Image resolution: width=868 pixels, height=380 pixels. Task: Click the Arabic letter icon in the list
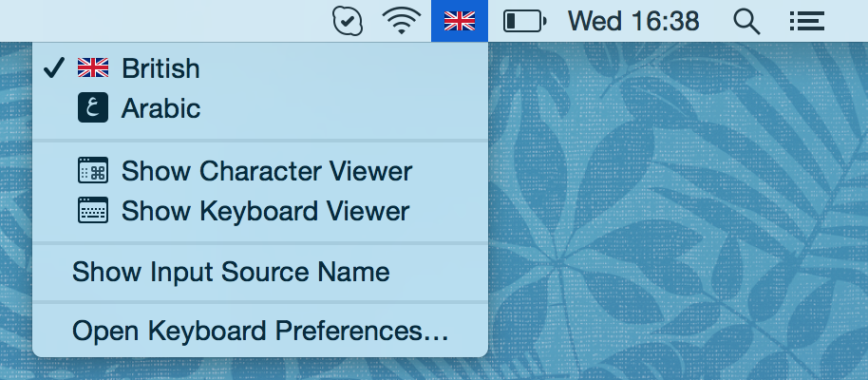click(x=93, y=108)
